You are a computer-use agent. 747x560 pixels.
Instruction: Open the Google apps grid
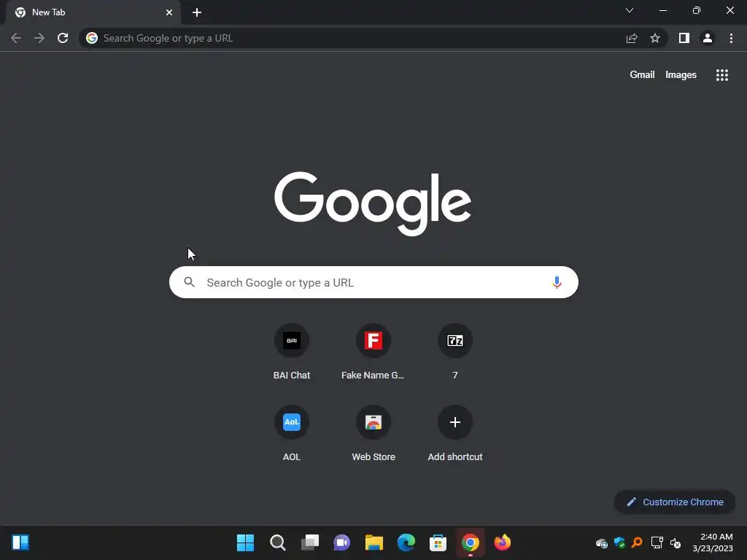(722, 75)
